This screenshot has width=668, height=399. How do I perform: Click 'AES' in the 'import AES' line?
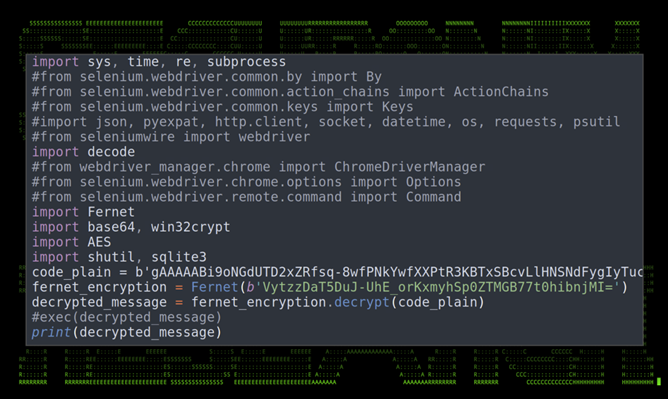[x=99, y=242]
